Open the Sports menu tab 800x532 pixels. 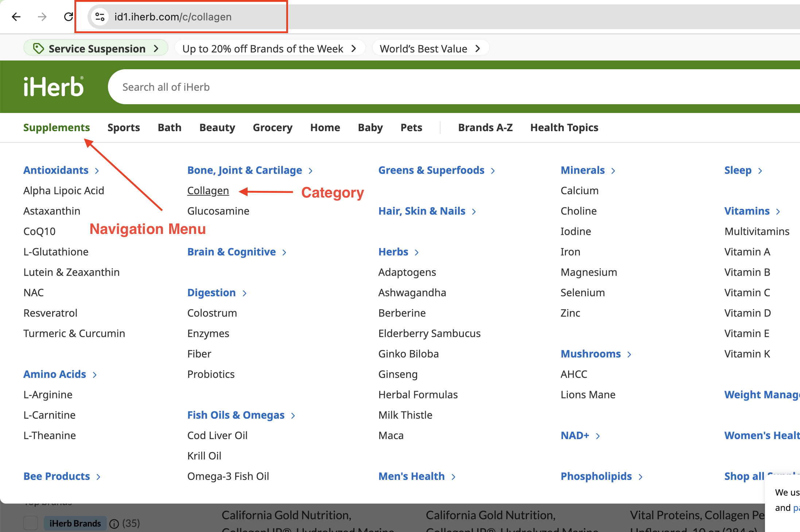124,128
